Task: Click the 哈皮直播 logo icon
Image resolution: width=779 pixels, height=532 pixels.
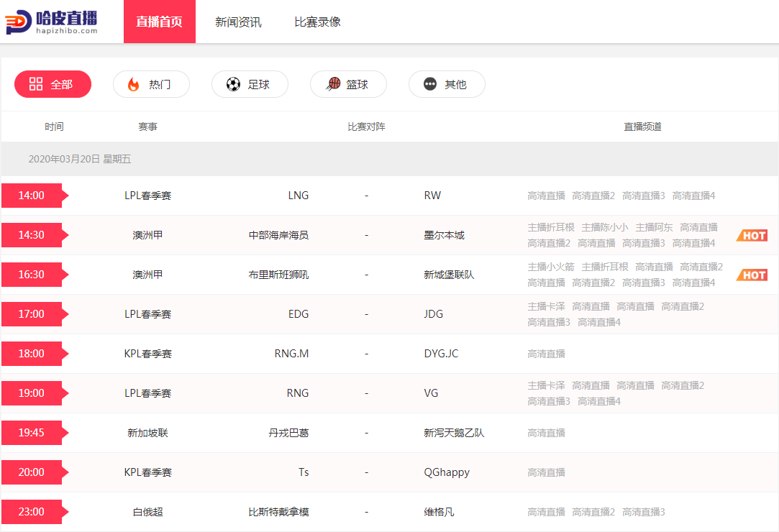Action: [18, 22]
